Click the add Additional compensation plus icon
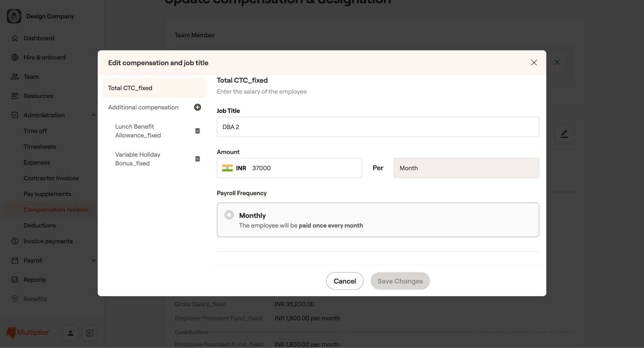 pos(197,107)
